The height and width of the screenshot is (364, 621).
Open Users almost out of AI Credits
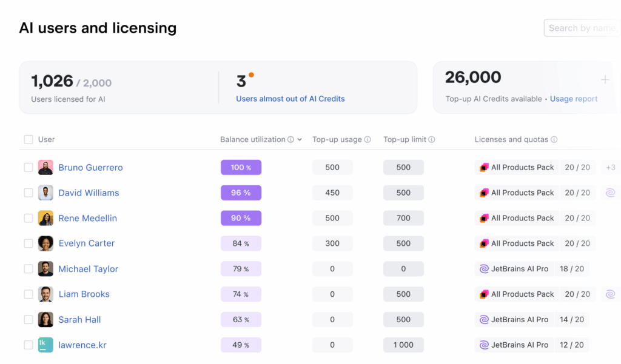point(290,99)
